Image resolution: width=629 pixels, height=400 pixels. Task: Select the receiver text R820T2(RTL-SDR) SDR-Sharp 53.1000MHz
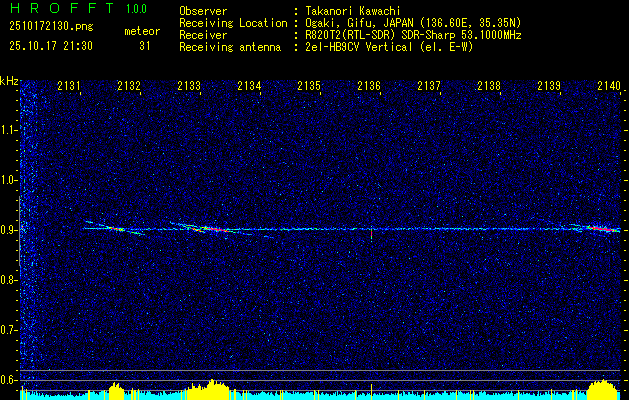click(x=414, y=35)
